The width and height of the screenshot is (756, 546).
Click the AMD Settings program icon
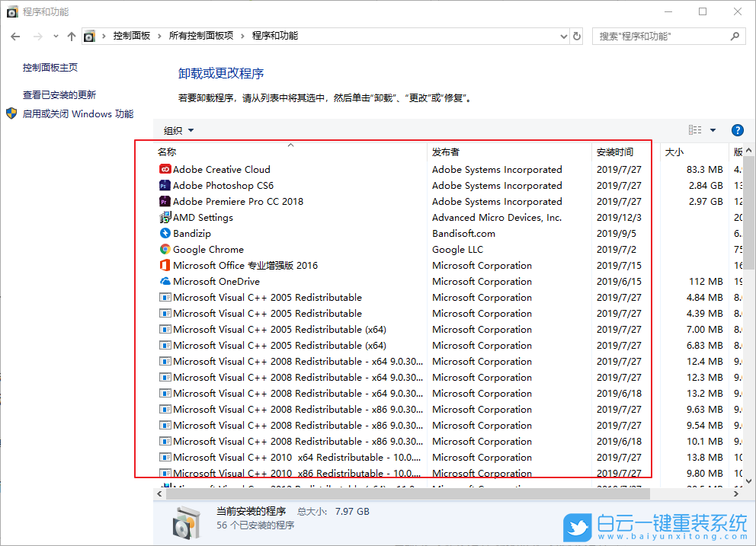pos(165,217)
